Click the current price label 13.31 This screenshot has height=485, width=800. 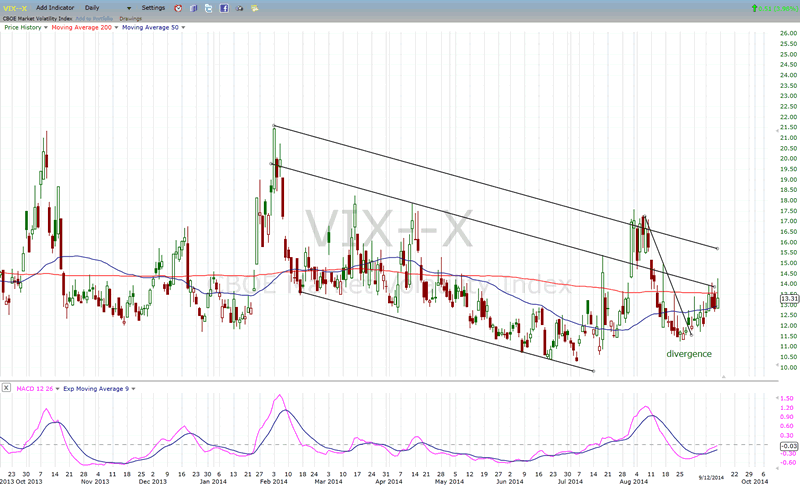(789, 299)
